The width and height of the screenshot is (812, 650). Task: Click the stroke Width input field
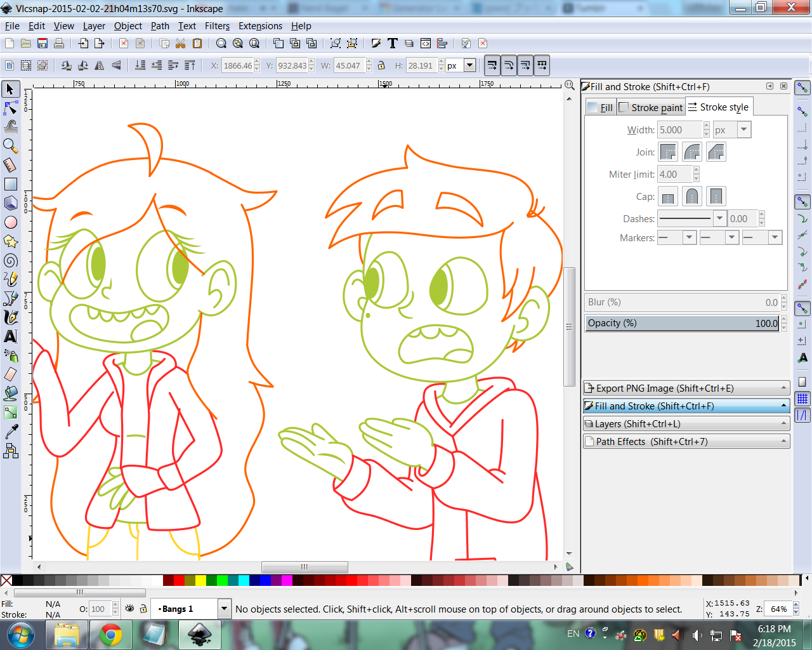point(679,129)
